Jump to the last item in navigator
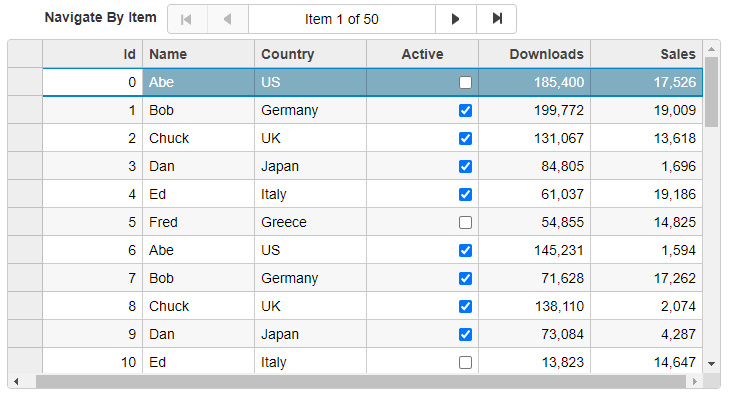 tap(497, 19)
